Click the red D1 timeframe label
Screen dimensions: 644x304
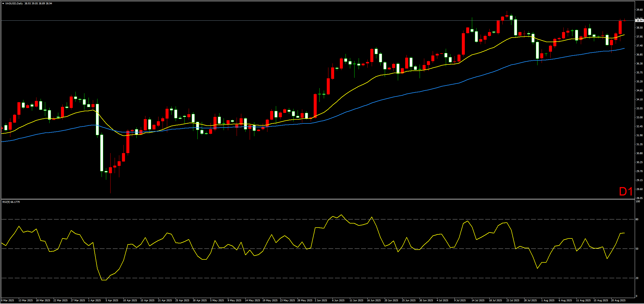click(626, 192)
